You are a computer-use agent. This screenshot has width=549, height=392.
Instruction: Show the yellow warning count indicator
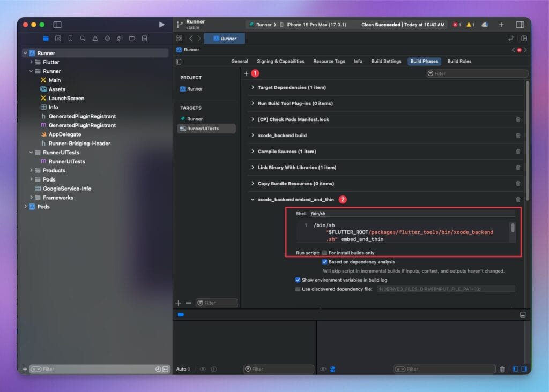(470, 25)
